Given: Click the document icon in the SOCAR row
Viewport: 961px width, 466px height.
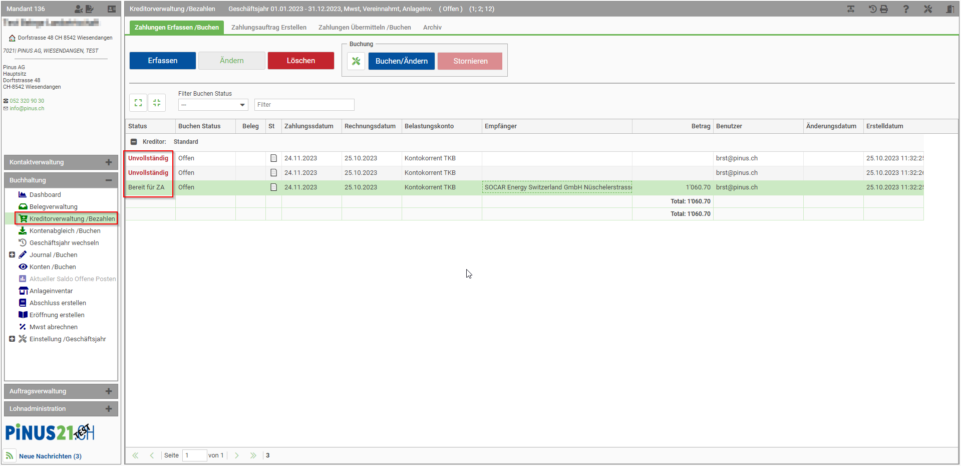Looking at the screenshot, I should pyautogui.click(x=274, y=187).
